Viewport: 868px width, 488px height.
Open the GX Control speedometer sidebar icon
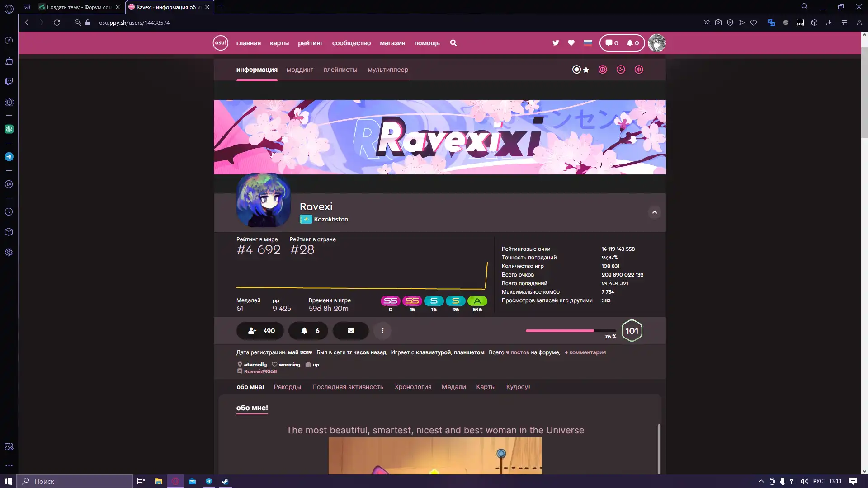point(9,41)
